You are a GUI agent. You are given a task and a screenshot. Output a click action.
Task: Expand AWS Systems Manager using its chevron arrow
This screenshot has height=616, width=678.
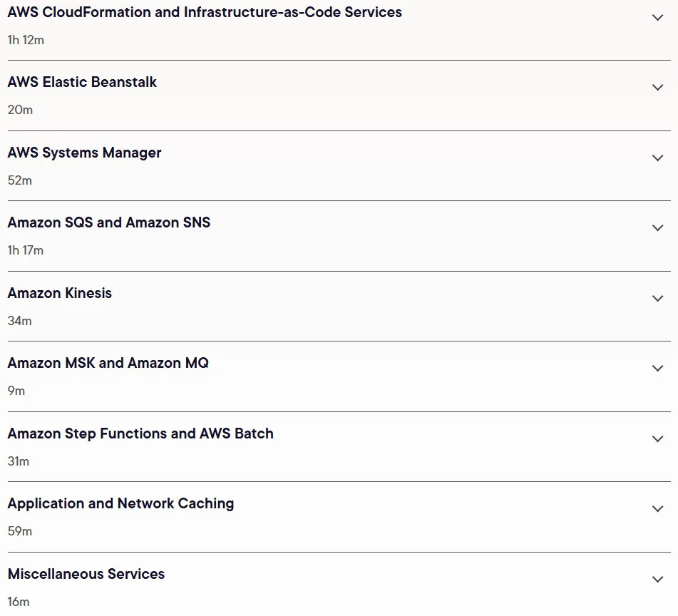[657, 158]
